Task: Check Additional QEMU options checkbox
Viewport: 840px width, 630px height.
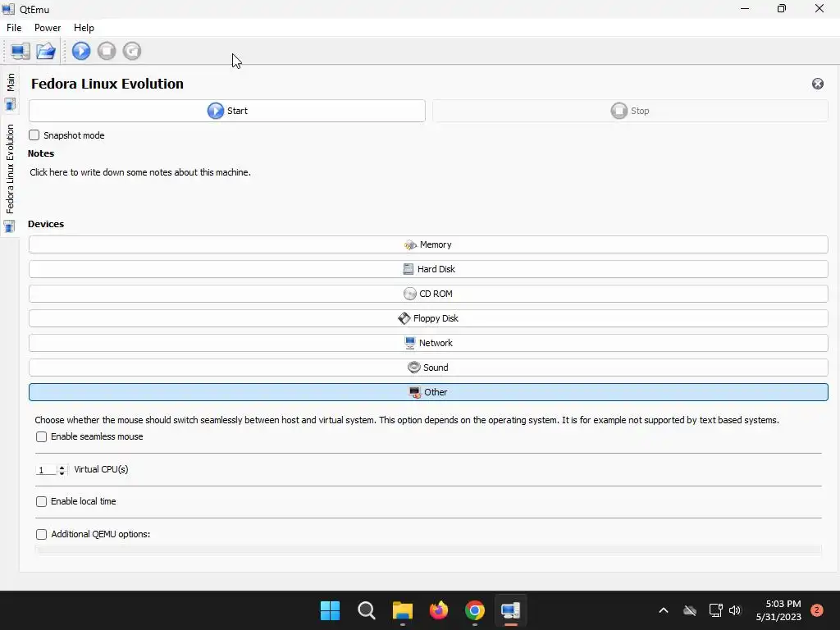Action: [41, 534]
